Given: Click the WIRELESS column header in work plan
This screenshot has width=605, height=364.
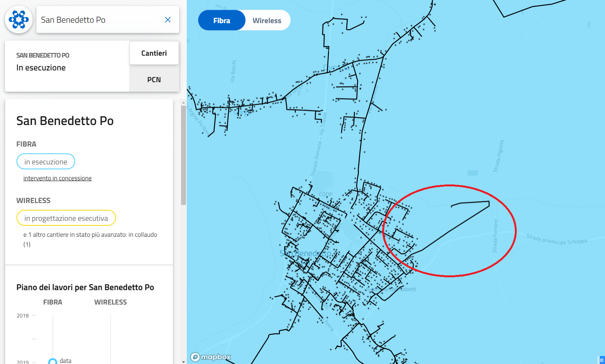Looking at the screenshot, I should (110, 302).
